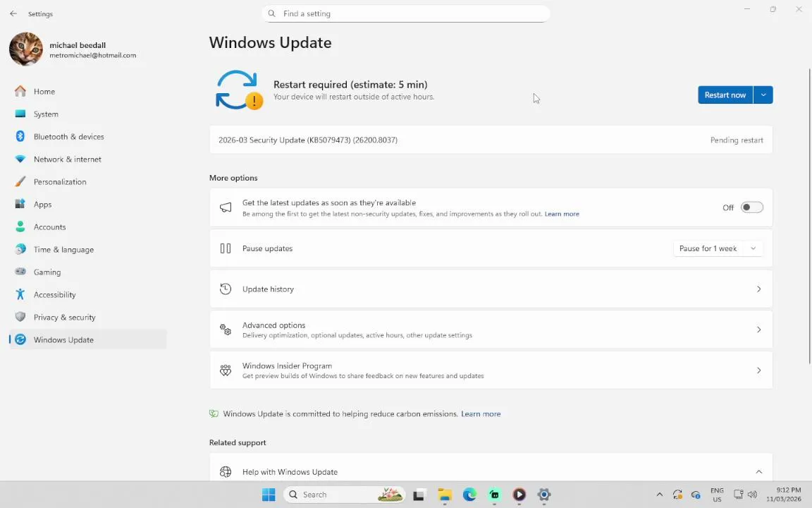Click the back arrow in Settings
This screenshot has width=812, height=508.
click(x=13, y=13)
